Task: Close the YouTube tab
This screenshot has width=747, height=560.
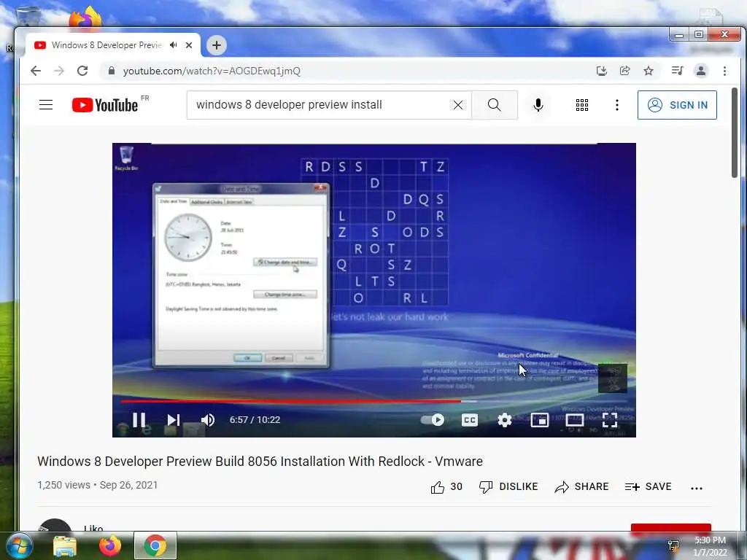Action: pyautogui.click(x=189, y=45)
